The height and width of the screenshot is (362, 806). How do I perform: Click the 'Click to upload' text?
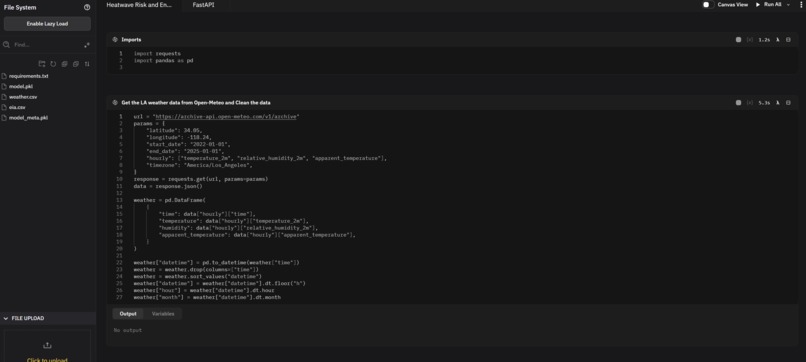point(47,359)
